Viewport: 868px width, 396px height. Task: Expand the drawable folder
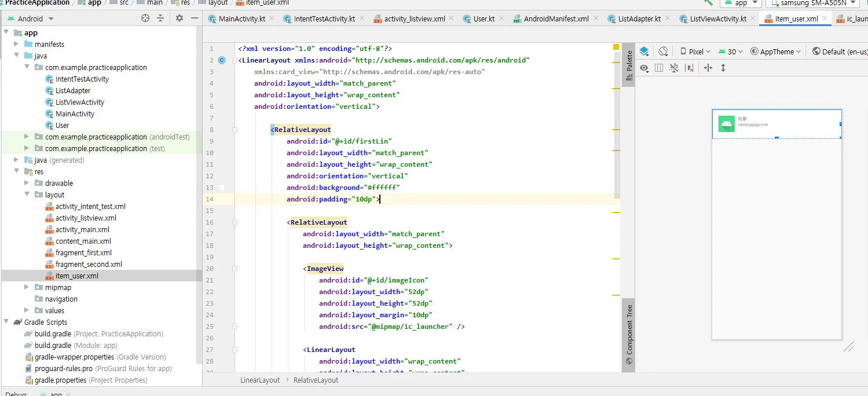pyautogui.click(x=27, y=184)
